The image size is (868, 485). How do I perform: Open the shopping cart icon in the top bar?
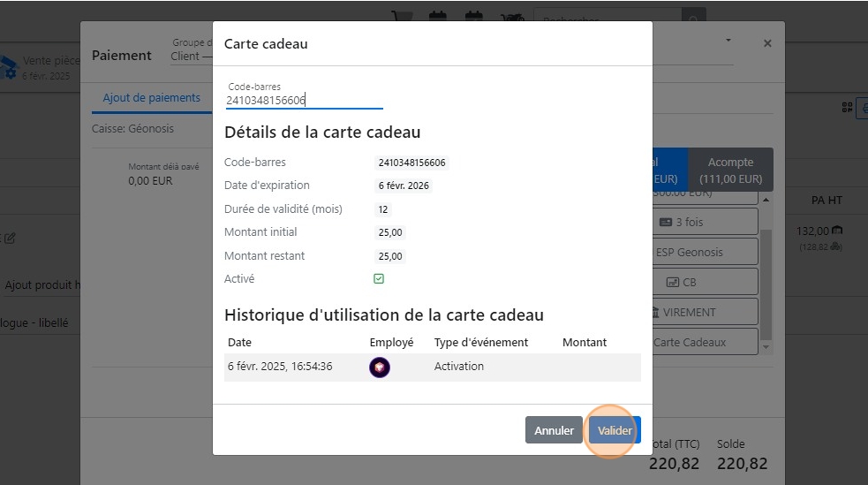(x=402, y=17)
